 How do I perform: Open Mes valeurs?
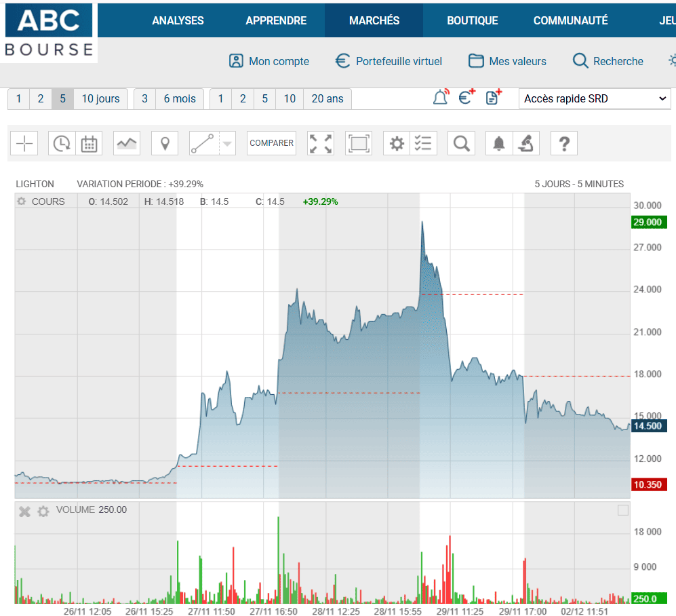pos(507,61)
